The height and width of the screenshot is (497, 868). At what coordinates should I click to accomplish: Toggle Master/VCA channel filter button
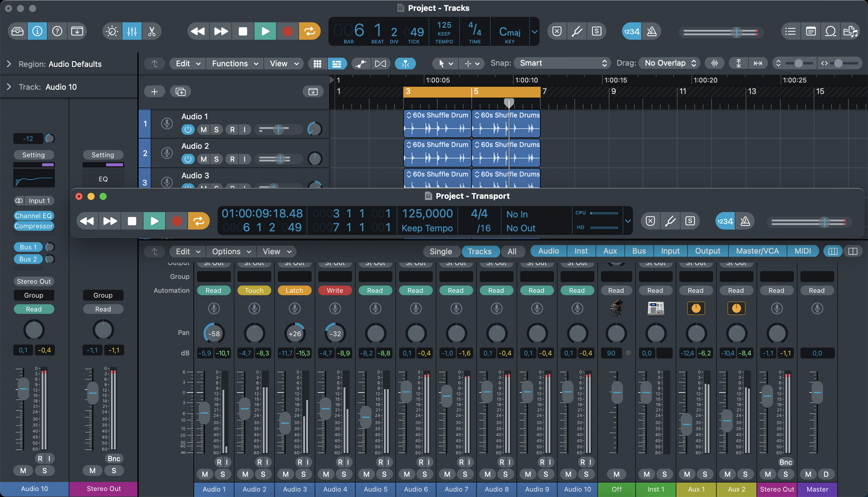pos(757,251)
